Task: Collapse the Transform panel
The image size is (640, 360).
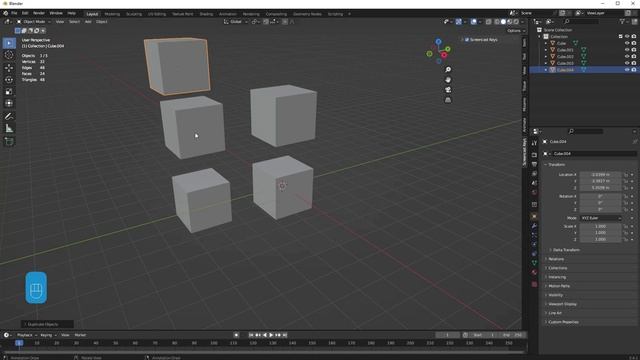Action: (x=556, y=164)
